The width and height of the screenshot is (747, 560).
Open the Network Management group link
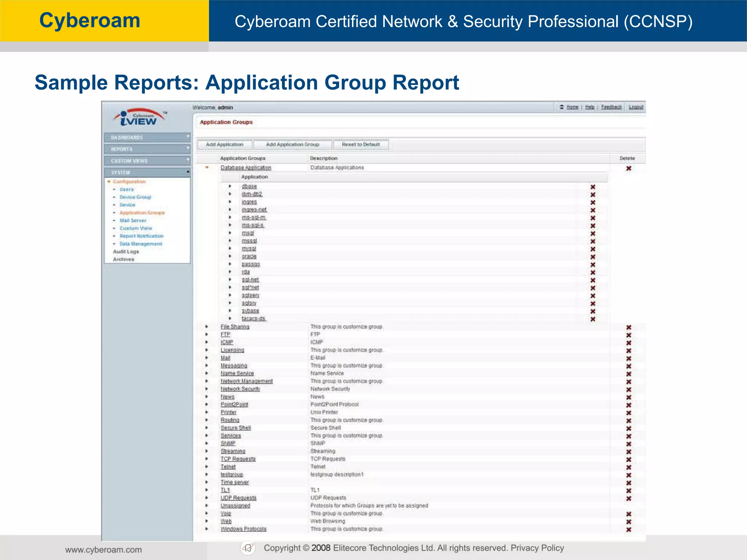point(247,381)
